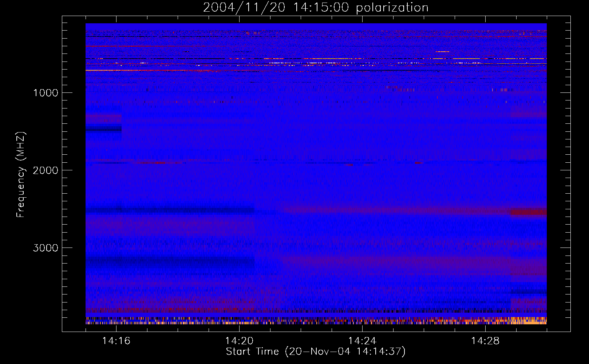Select the 2000 frequency axis label
This screenshot has height=364, width=589.
click(46, 170)
